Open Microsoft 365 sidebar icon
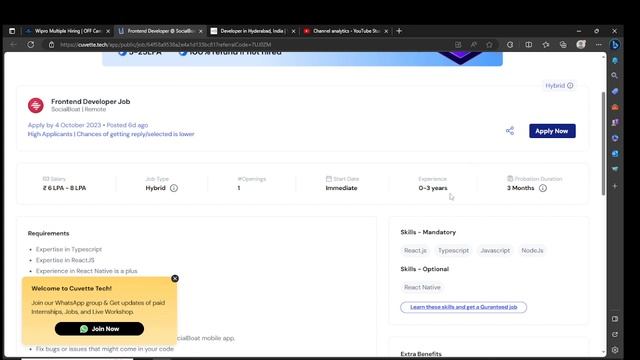This screenshot has height=360, width=640. [x=615, y=138]
